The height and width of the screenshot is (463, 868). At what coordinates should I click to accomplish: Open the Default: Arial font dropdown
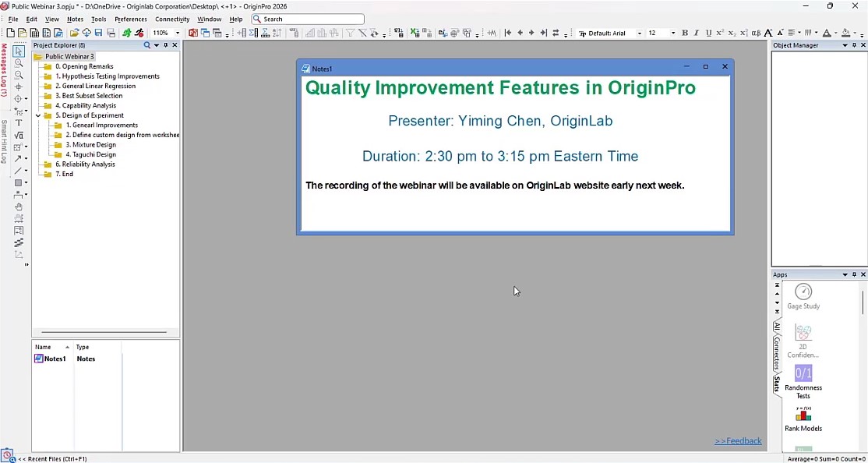pyautogui.click(x=640, y=33)
